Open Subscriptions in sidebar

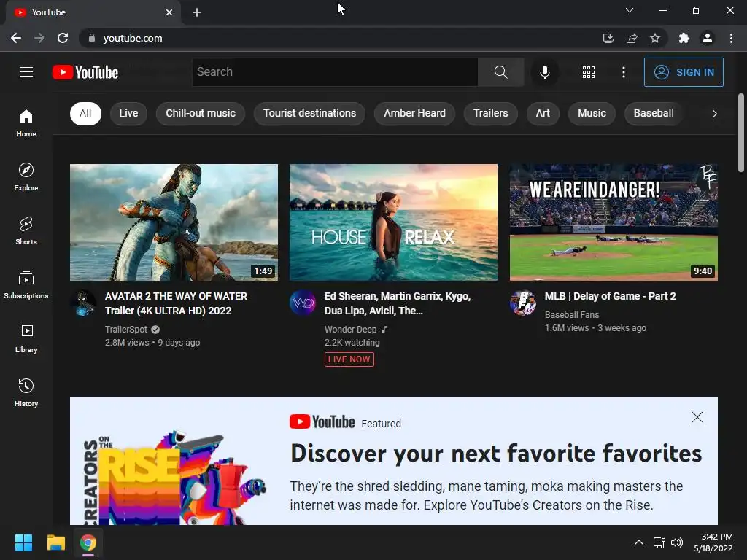[26, 284]
